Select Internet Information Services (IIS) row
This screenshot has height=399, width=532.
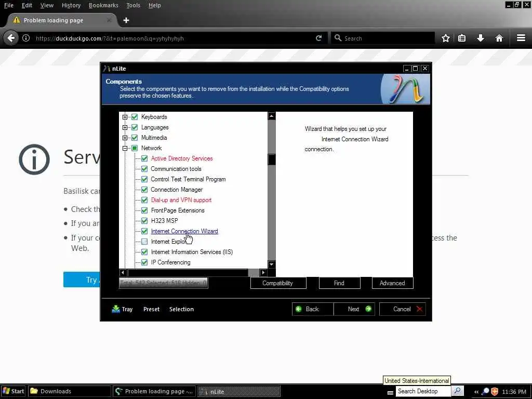192,252
